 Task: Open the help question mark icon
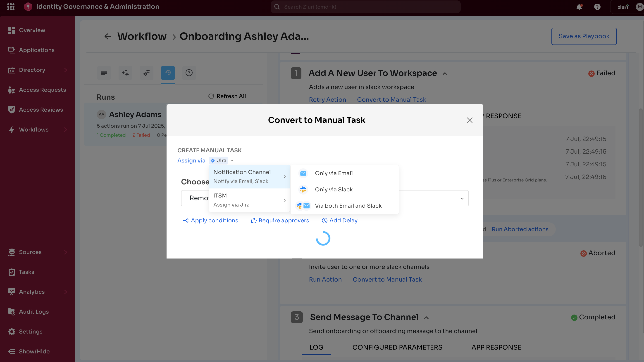click(597, 7)
